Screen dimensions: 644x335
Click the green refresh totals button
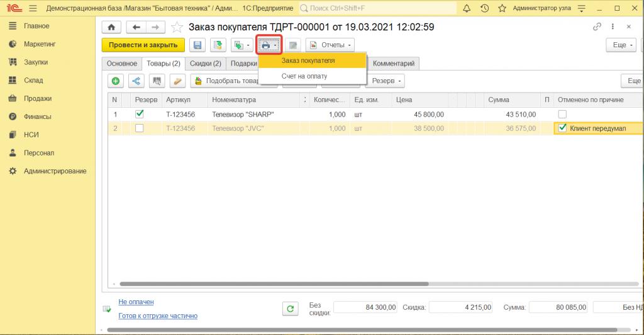[290, 308]
